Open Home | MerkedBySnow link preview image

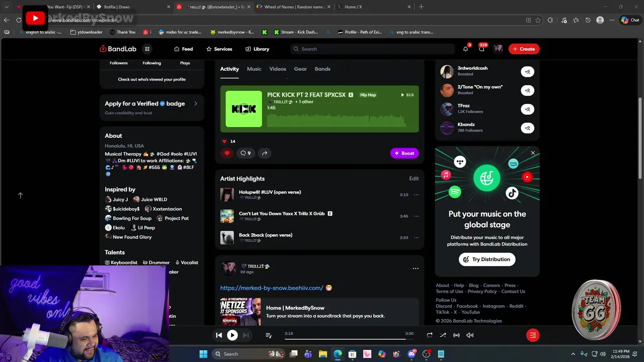240,312
